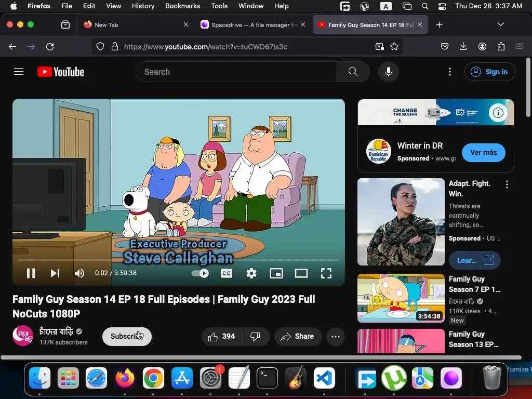The width and height of the screenshot is (532, 399).
Task: Open ad info icon on banner
Action: [x=498, y=112]
